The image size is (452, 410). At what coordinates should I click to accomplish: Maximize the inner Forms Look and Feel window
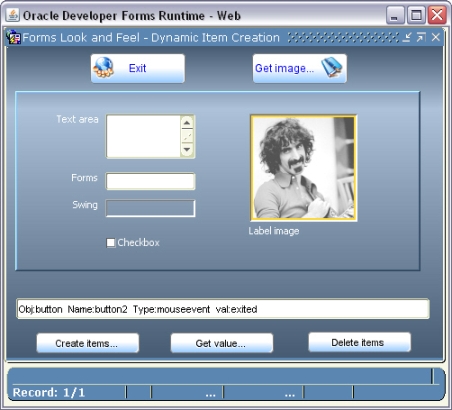(421, 37)
